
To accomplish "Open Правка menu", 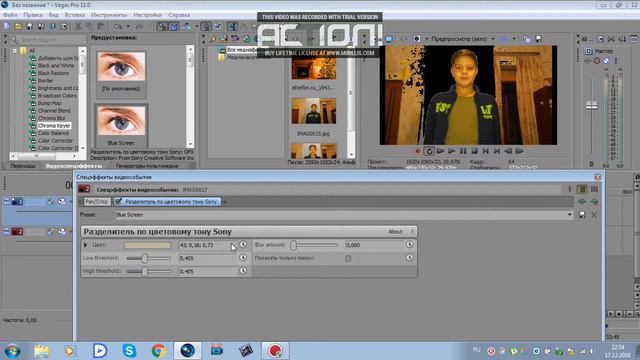I will (33, 15).
